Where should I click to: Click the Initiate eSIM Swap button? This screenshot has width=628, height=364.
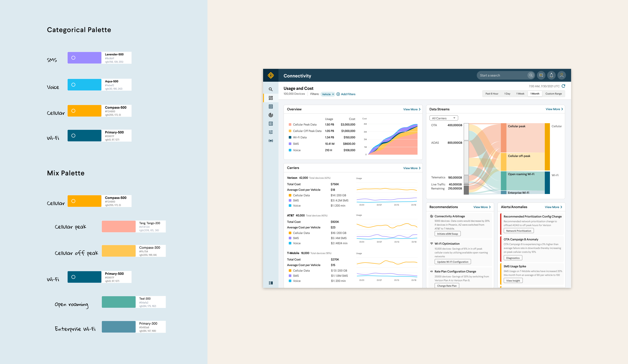[x=447, y=234]
